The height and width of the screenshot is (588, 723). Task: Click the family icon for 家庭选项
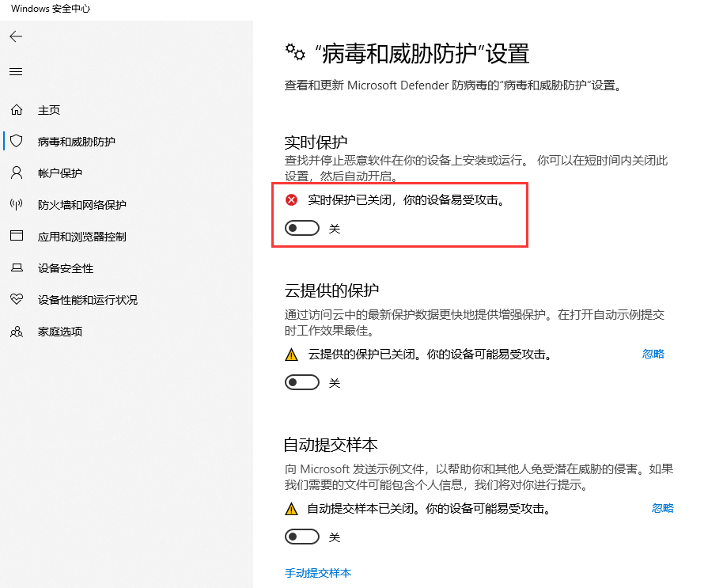(x=17, y=331)
